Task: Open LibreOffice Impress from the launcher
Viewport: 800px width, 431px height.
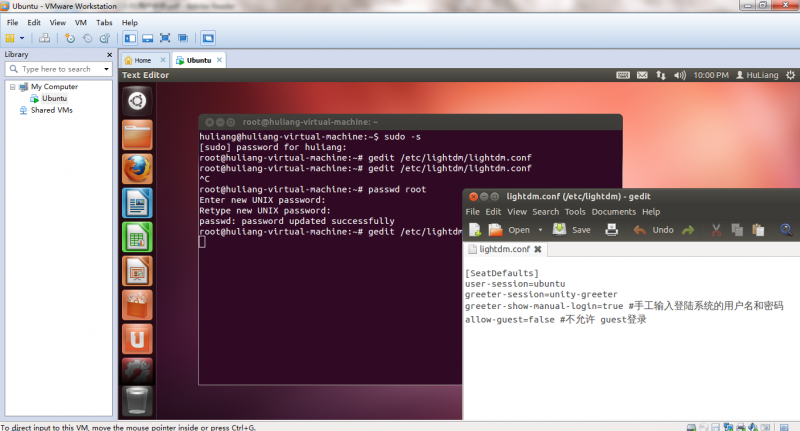Action: point(137,271)
